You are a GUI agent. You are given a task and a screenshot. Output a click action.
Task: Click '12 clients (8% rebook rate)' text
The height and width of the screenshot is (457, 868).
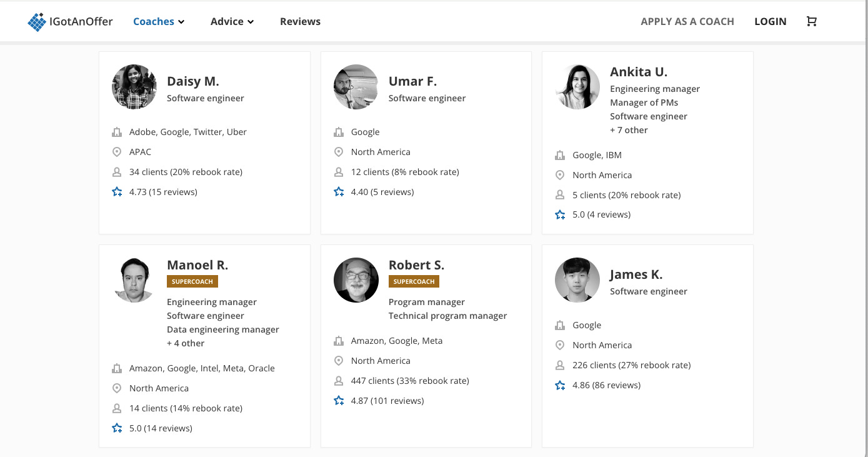(x=405, y=172)
